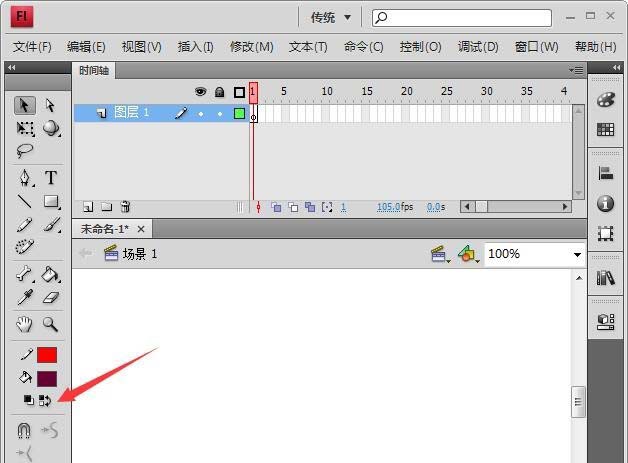Open the Info panel icon
The image size is (628, 463).
[x=605, y=203]
